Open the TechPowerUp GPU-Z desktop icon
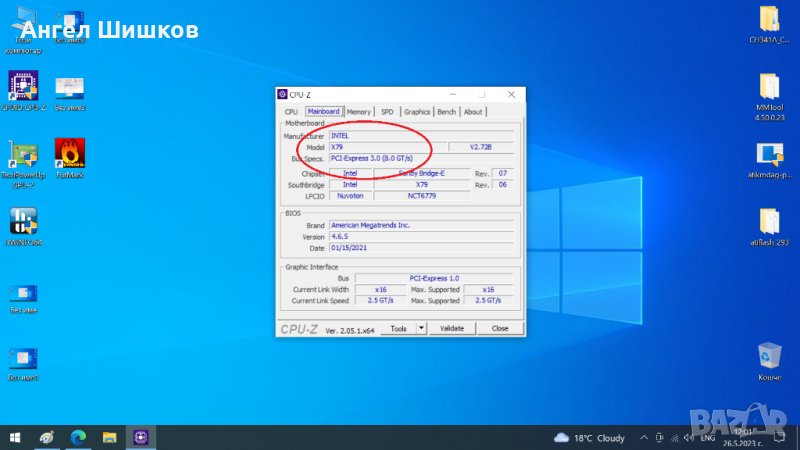This screenshot has width=800, height=450. [x=23, y=153]
